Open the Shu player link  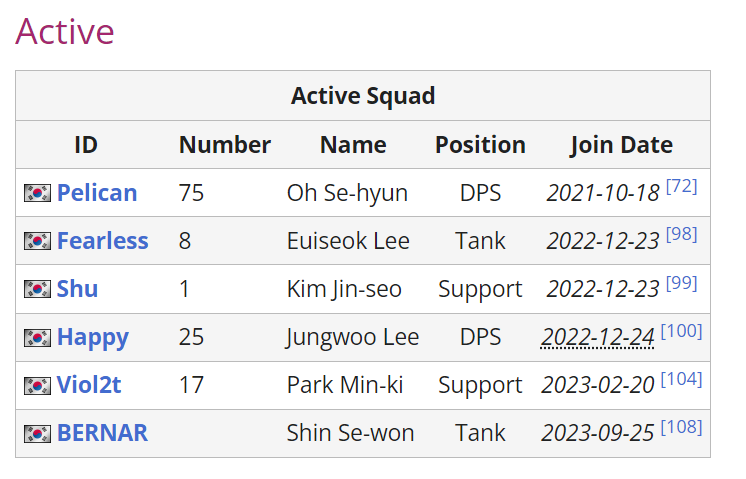pos(78,289)
